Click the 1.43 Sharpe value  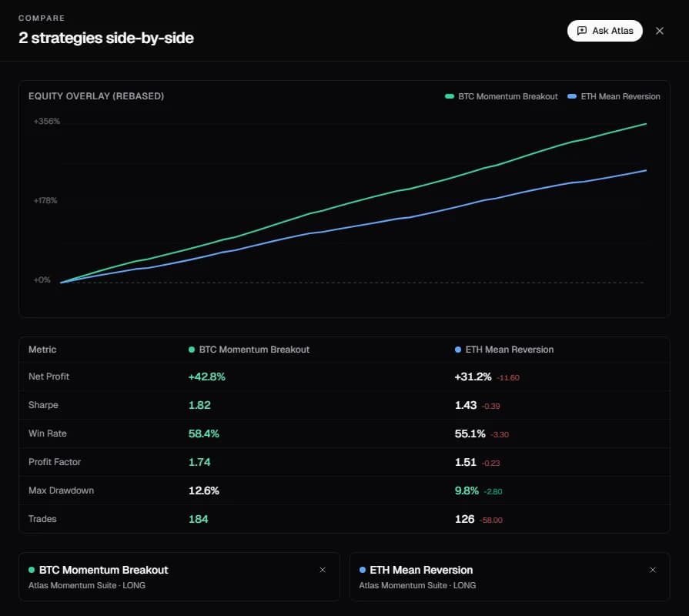point(466,405)
